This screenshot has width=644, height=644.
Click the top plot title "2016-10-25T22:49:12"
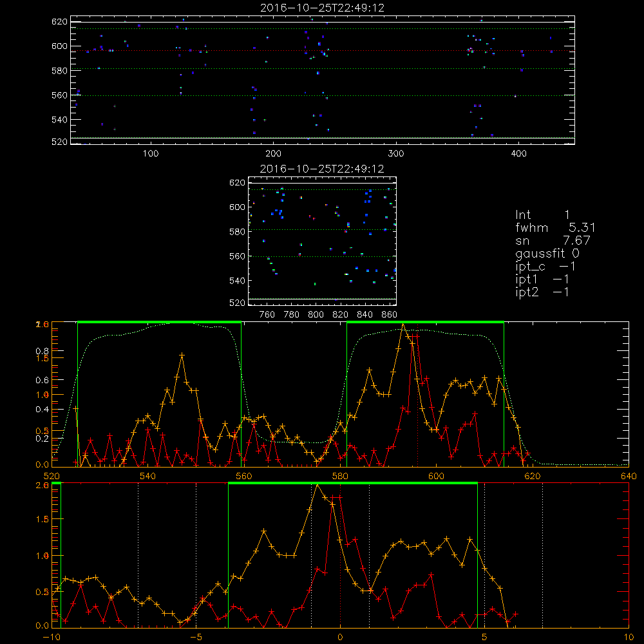(323, 8)
